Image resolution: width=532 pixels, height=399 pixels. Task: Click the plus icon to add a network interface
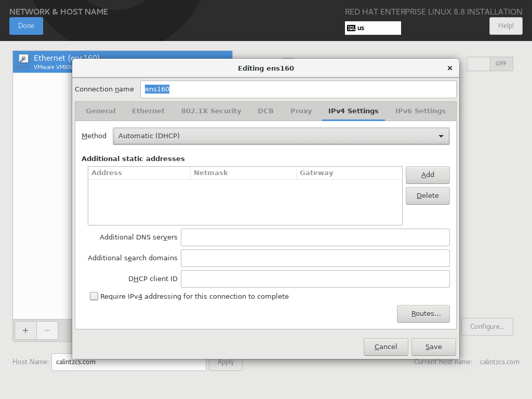(x=25, y=330)
